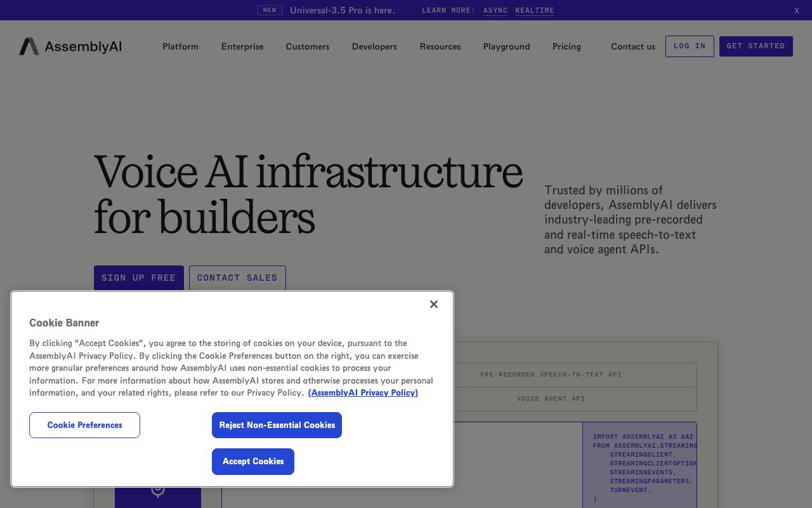Click the Voice AI infrastructure headline

[x=308, y=194]
